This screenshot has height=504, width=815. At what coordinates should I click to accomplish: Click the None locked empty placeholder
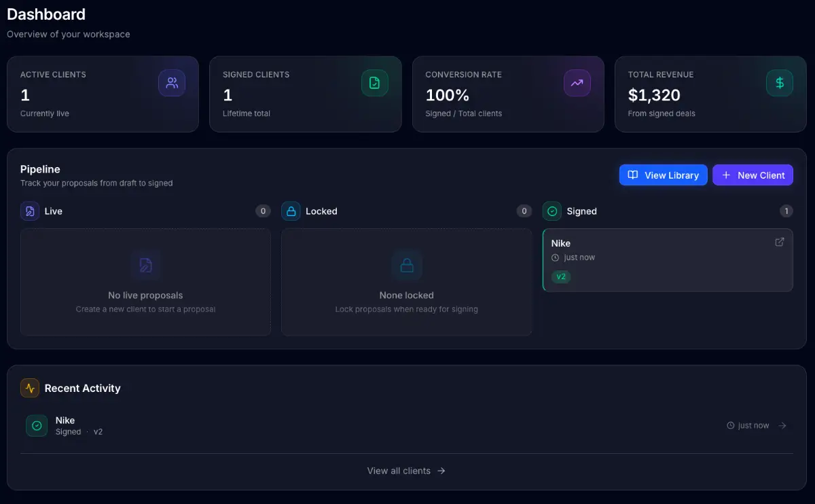[x=406, y=282]
